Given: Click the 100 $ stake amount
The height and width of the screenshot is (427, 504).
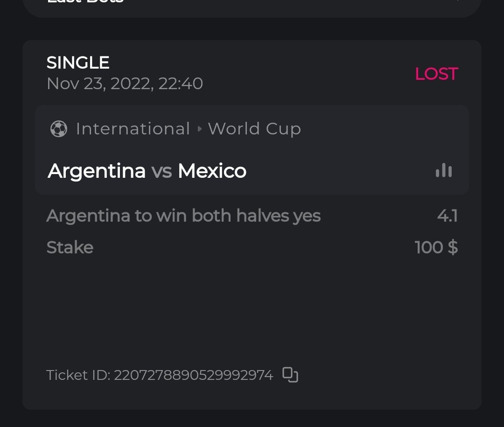Looking at the screenshot, I should tap(436, 247).
